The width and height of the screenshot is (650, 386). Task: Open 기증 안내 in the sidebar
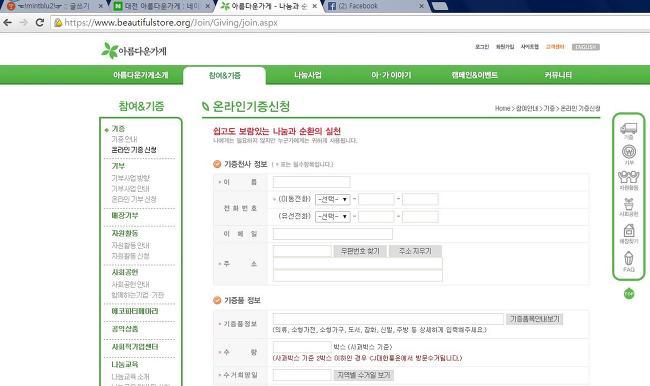(124, 139)
